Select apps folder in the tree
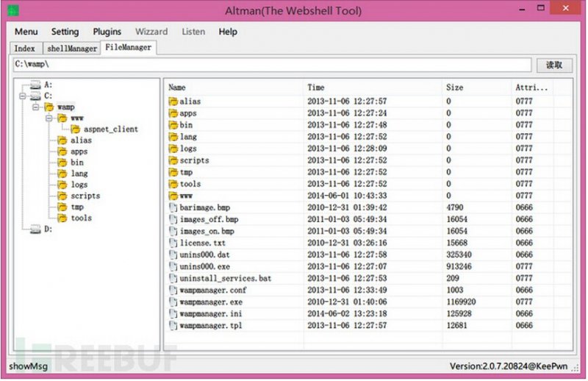This screenshot has height=381, width=588. click(x=79, y=152)
